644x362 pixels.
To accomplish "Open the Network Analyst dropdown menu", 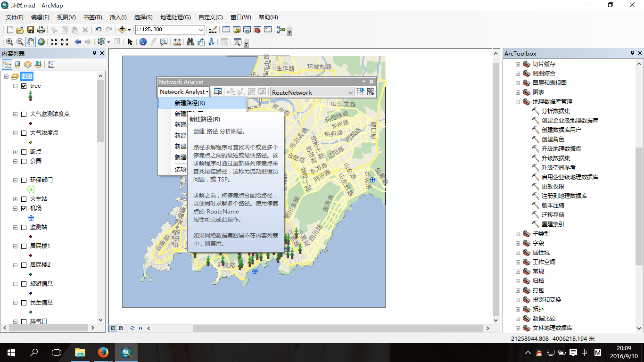I will (x=184, y=92).
